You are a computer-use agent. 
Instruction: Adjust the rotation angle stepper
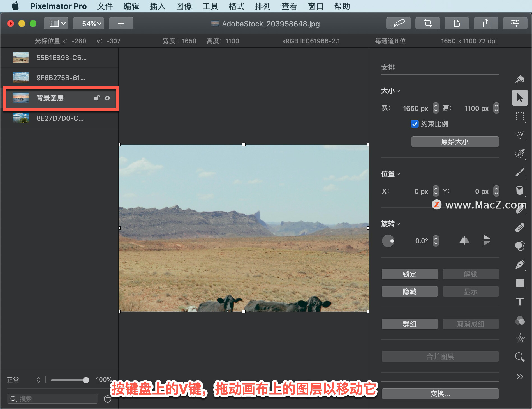point(436,241)
